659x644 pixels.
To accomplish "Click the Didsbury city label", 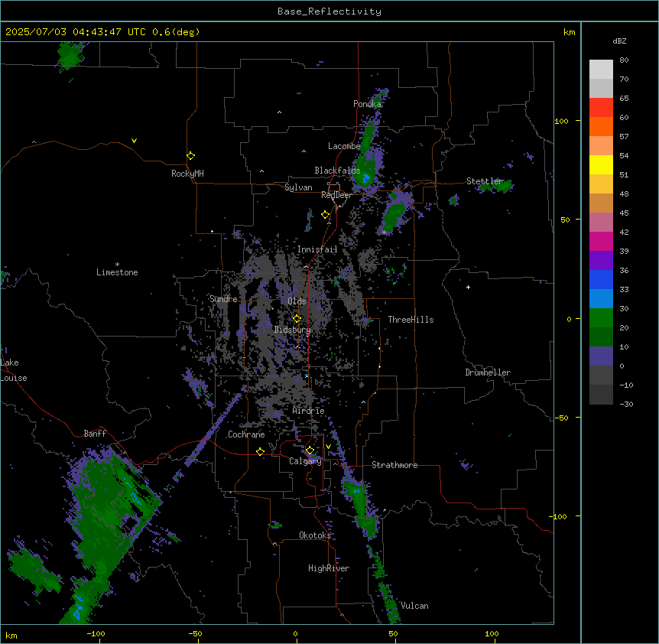I will pos(293,330).
